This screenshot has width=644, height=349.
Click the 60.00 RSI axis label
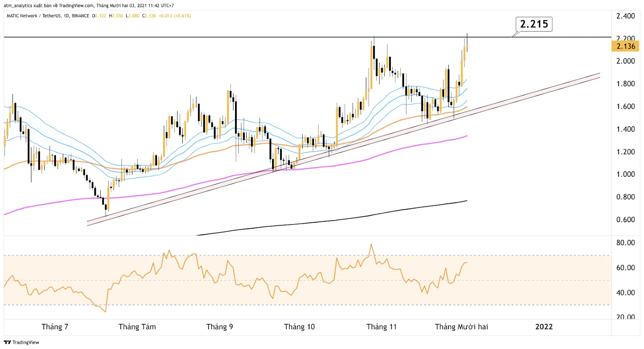pos(625,267)
